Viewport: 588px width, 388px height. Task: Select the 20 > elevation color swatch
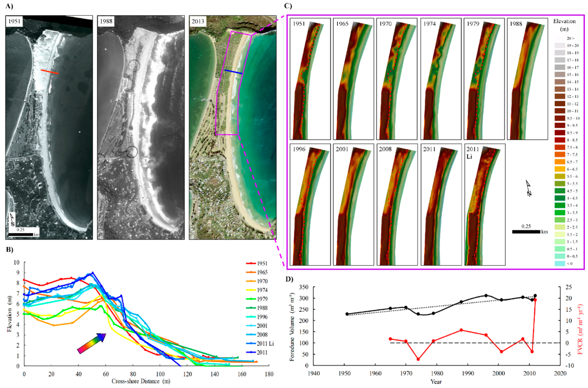[x=560, y=38]
